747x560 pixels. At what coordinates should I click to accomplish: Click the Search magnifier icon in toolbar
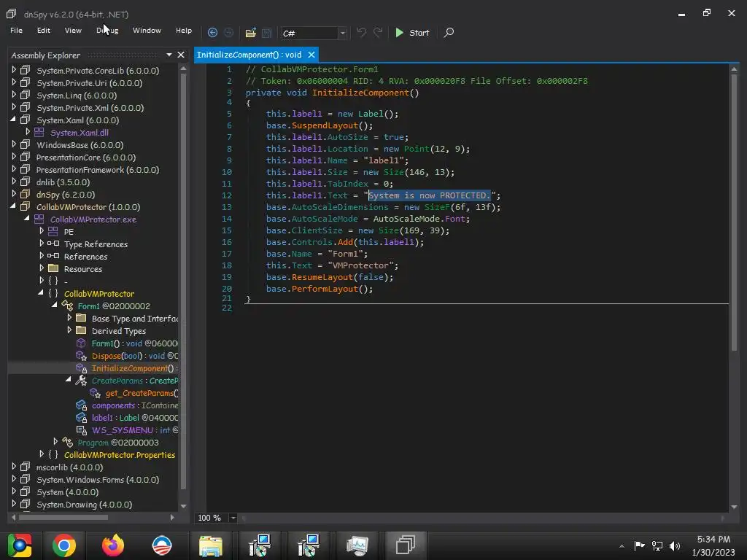(449, 32)
